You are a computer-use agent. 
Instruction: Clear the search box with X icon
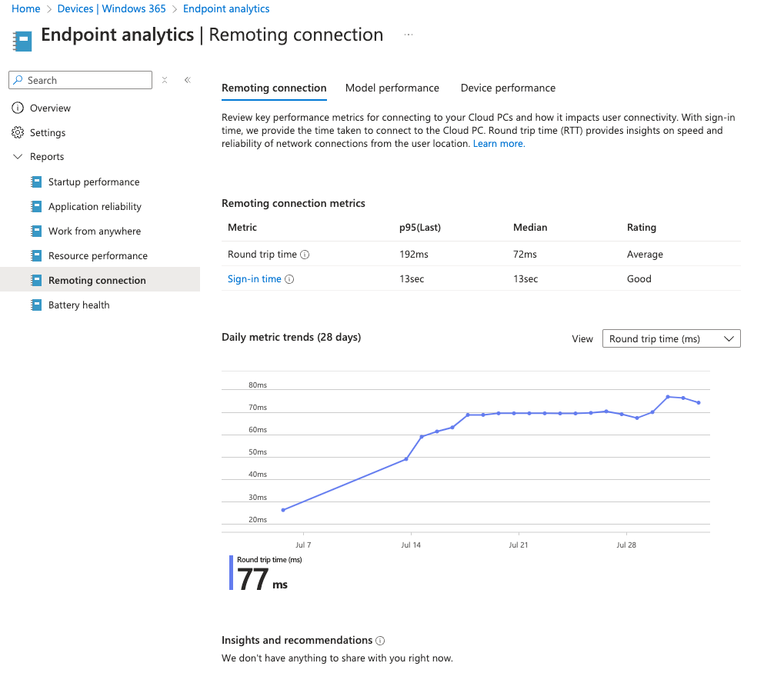click(x=165, y=80)
